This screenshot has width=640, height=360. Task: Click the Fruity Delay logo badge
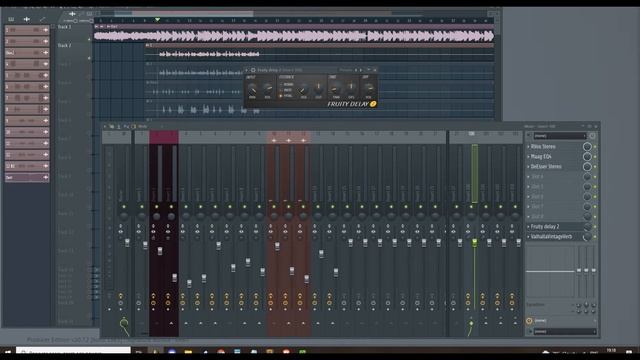point(373,104)
